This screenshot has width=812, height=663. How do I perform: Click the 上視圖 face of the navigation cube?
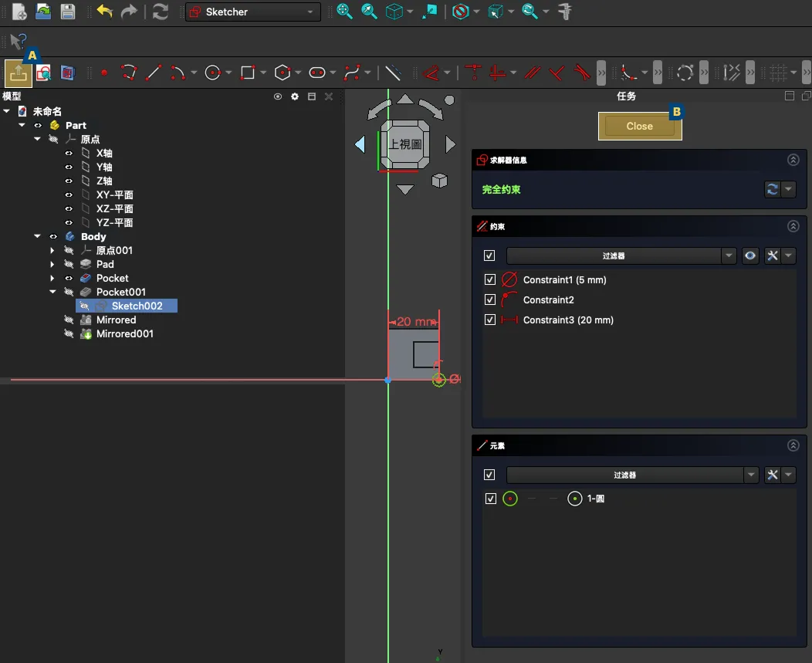click(404, 144)
